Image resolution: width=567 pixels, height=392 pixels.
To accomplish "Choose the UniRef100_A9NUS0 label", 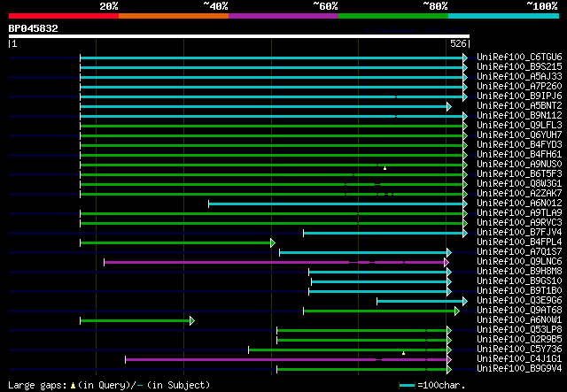I will [x=519, y=164].
